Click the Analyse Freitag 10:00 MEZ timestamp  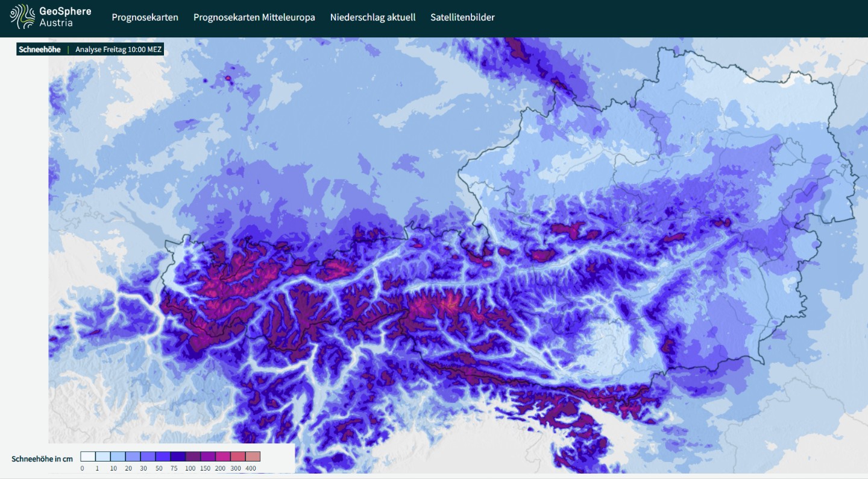point(118,49)
